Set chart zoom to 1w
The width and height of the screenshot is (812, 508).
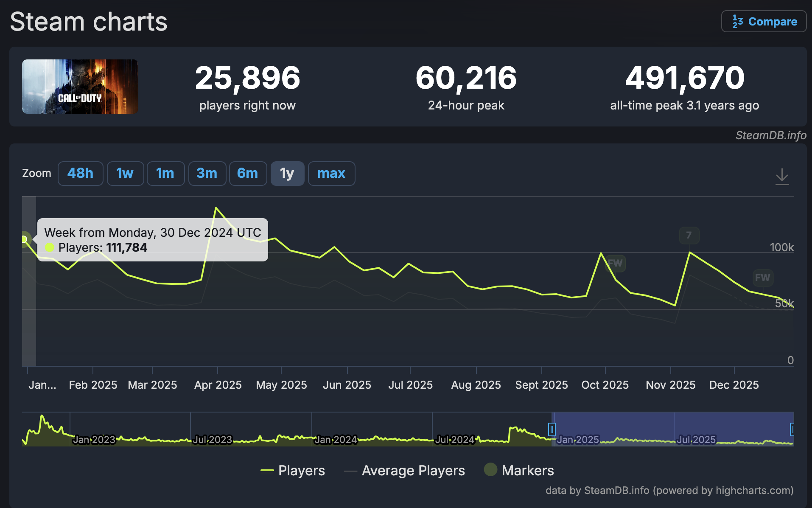pyautogui.click(x=125, y=173)
